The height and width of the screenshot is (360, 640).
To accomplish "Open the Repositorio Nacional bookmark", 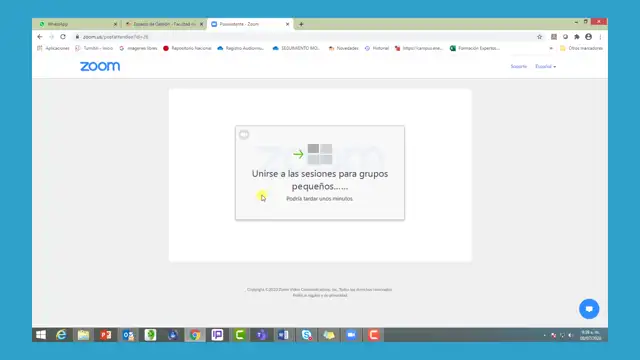I will pos(187,48).
